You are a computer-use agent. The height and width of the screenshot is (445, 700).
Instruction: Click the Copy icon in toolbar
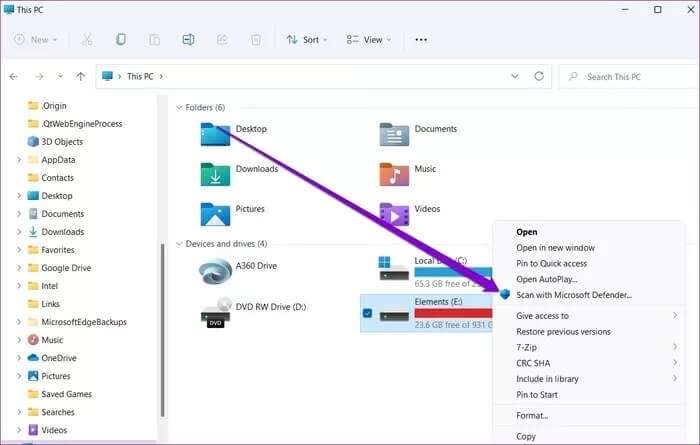pos(121,40)
